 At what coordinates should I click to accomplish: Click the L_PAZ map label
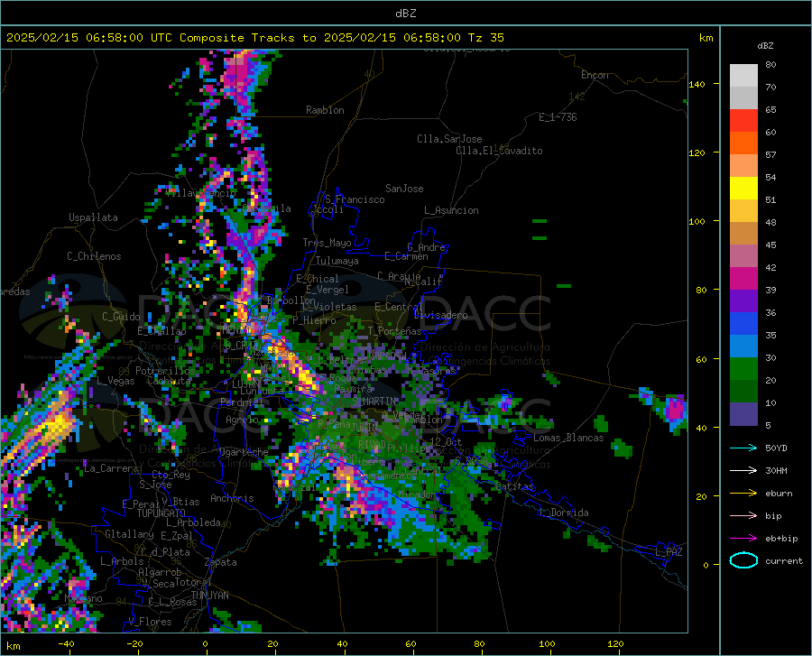point(669,552)
